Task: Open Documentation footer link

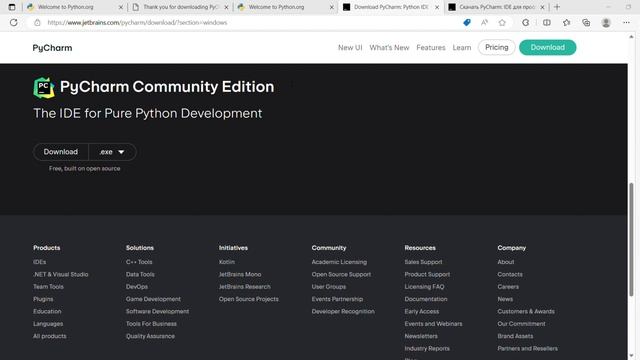Action: click(x=426, y=299)
